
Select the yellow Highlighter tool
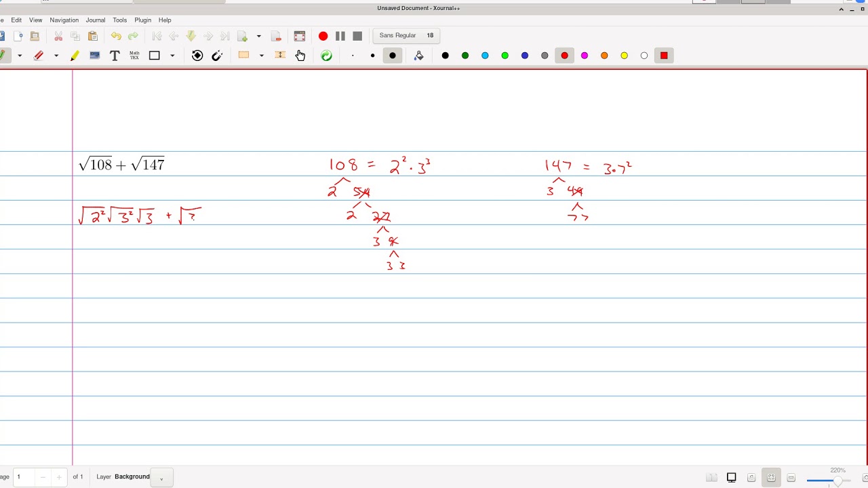pos(75,56)
